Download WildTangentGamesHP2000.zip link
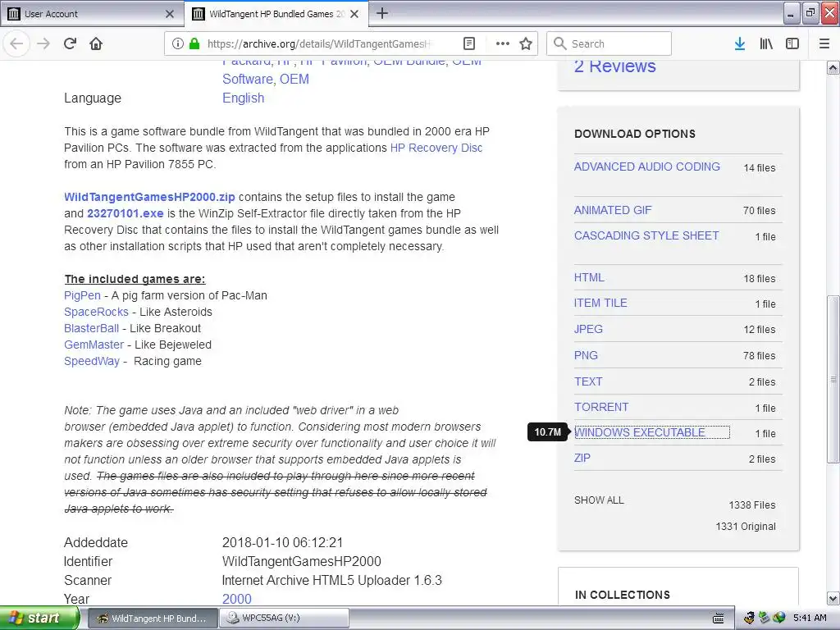This screenshot has height=630, width=840. pos(149,197)
